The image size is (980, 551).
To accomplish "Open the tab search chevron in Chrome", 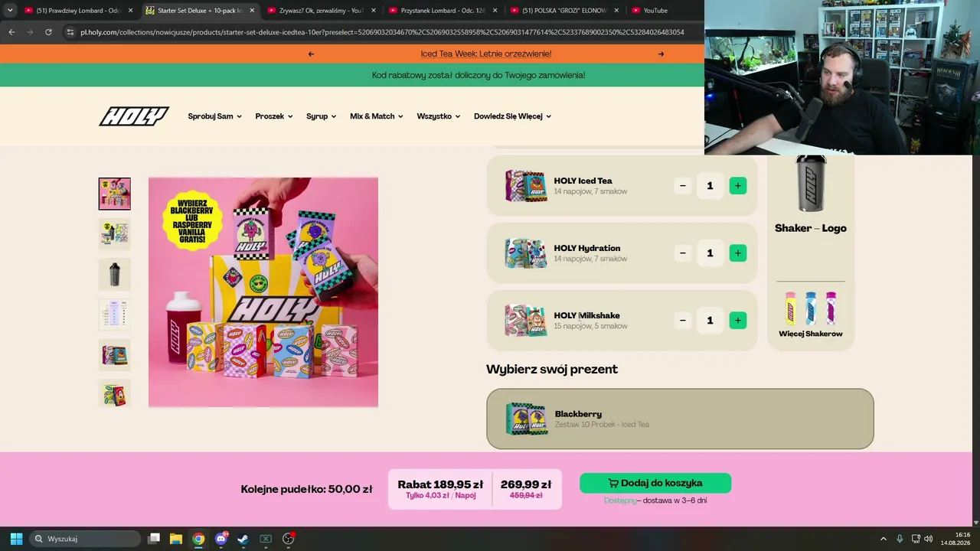I will coord(10,11).
